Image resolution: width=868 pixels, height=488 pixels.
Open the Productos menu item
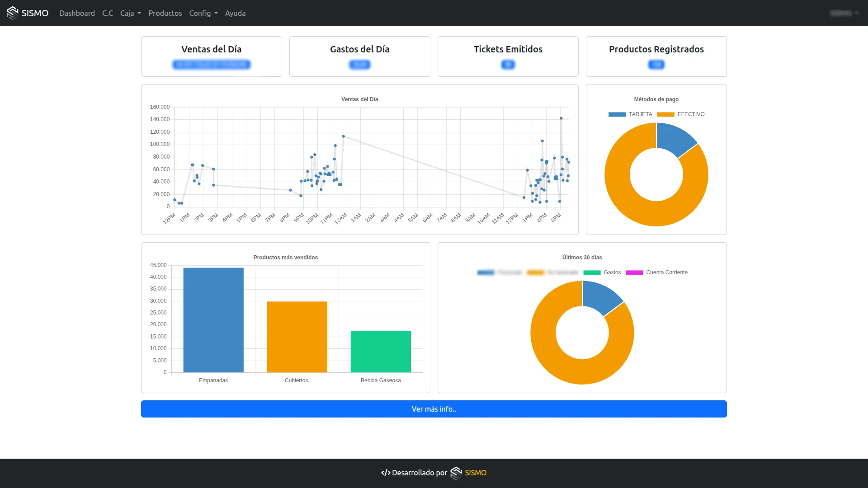[x=165, y=13]
